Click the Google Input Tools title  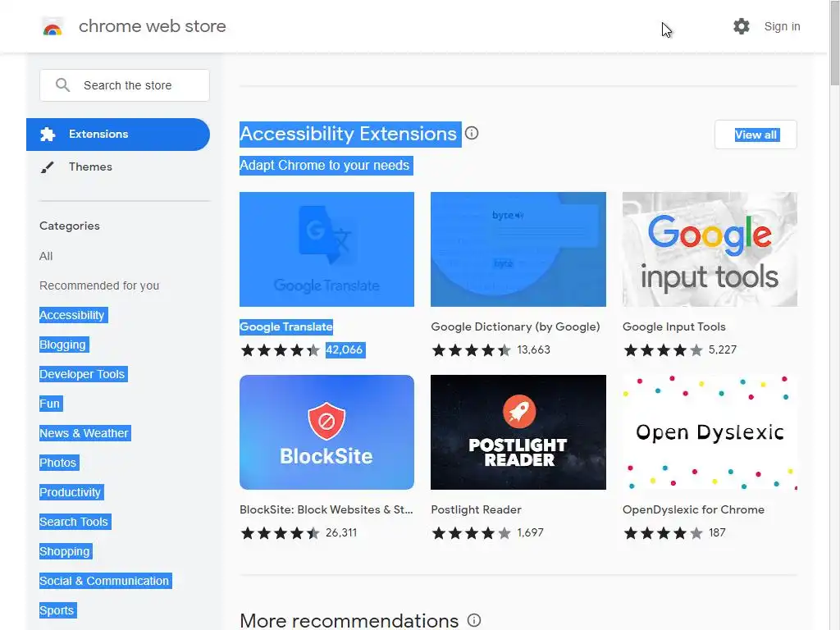point(674,326)
